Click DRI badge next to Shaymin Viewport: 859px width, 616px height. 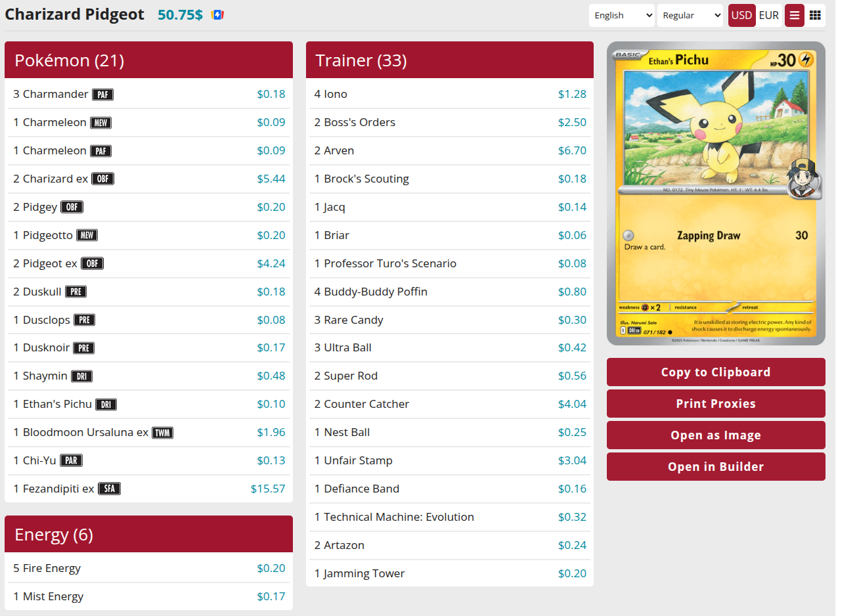tap(81, 376)
